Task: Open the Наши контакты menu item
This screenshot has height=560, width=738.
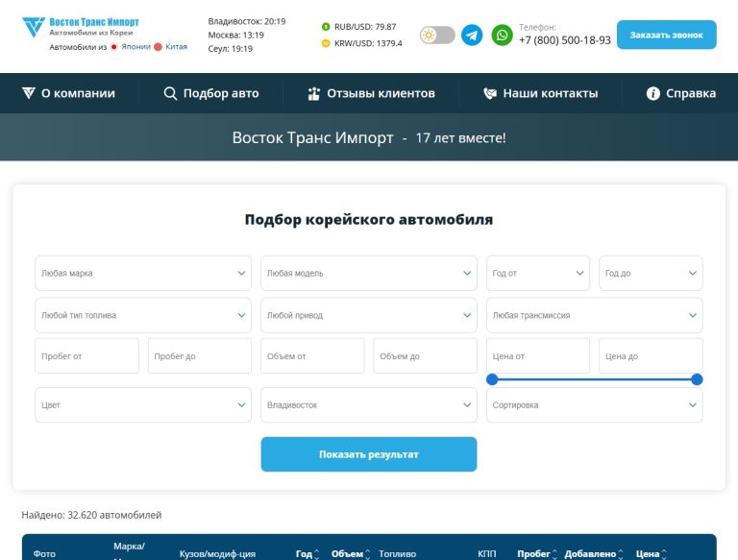Action: [541, 93]
